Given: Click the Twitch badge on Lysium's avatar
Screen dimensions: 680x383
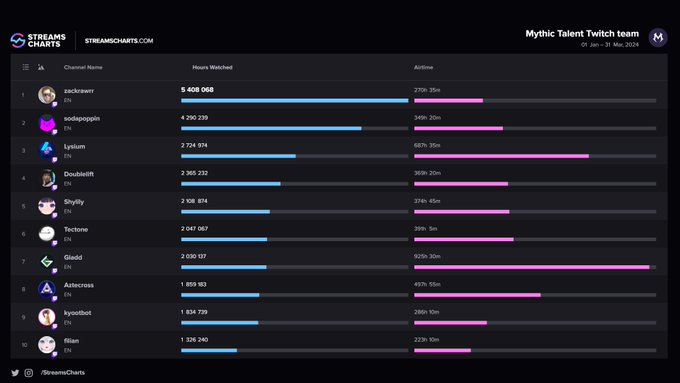Looking at the screenshot, I should pos(55,160).
